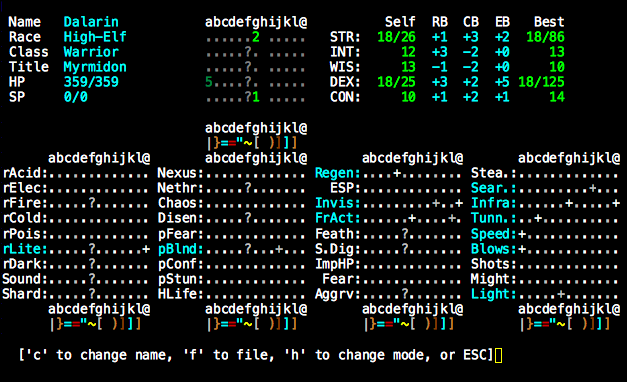
Task: Click the CON: stat label
Action: pos(345,97)
